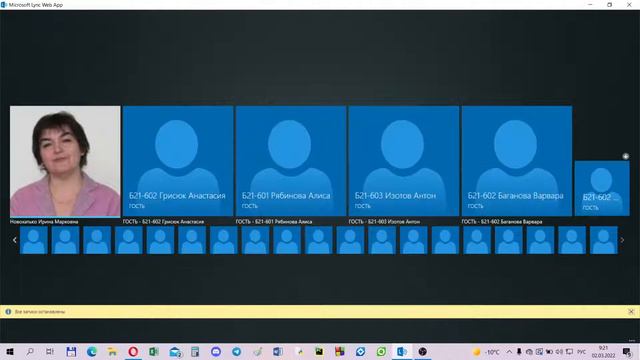Open the blue diamond app on the taskbar
Viewport: 640px width, 360px height.
point(360,351)
